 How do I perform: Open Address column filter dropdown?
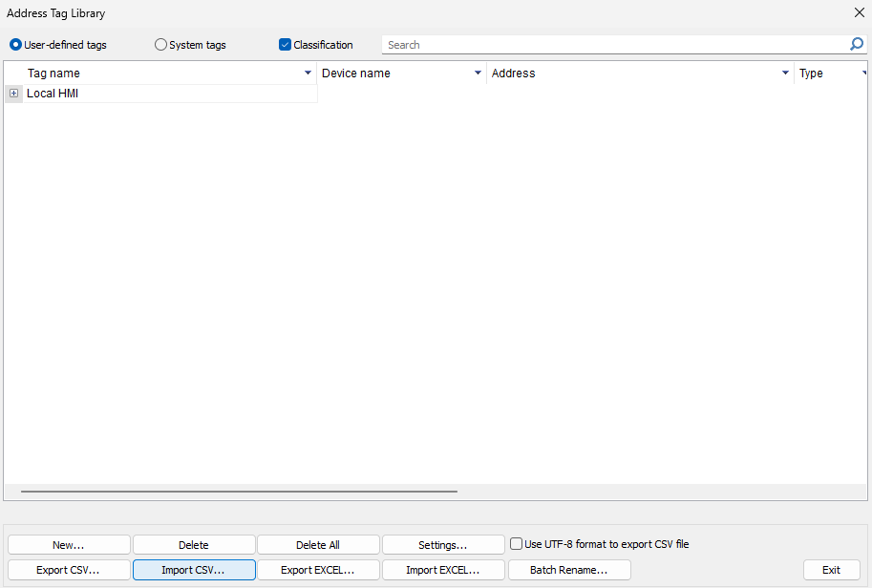coord(785,73)
